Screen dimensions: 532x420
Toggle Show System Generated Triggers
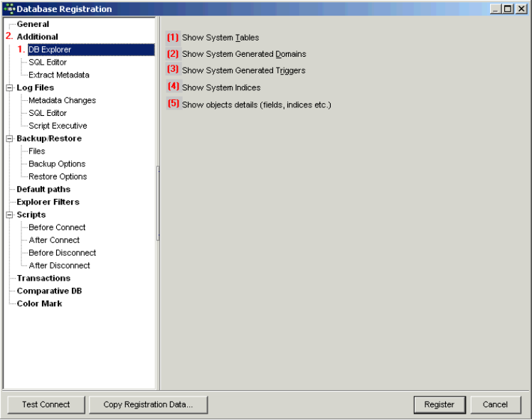[173, 70]
